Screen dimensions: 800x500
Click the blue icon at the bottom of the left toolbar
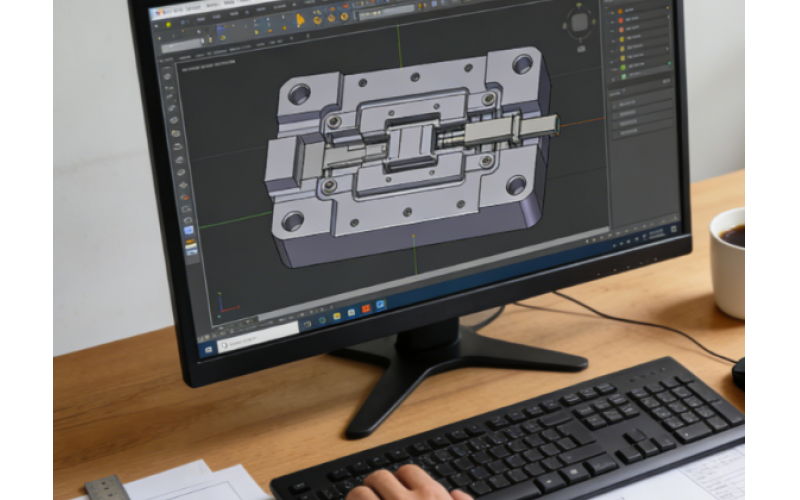coord(189,231)
